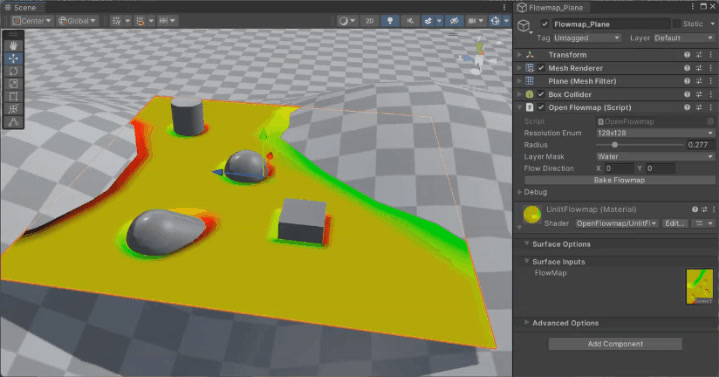The width and height of the screenshot is (719, 377).
Task: Toggle scene lighting bulb
Action: click(x=390, y=21)
